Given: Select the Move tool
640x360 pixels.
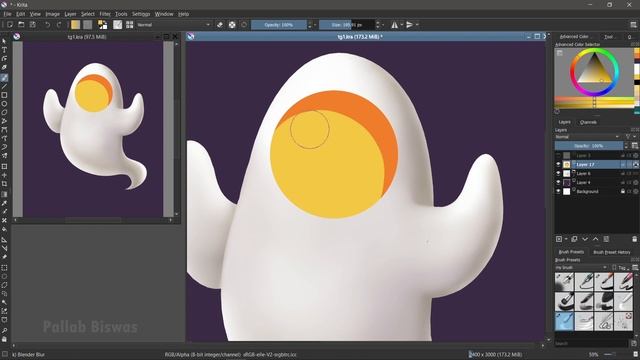Looking at the screenshot, I should (4, 175).
